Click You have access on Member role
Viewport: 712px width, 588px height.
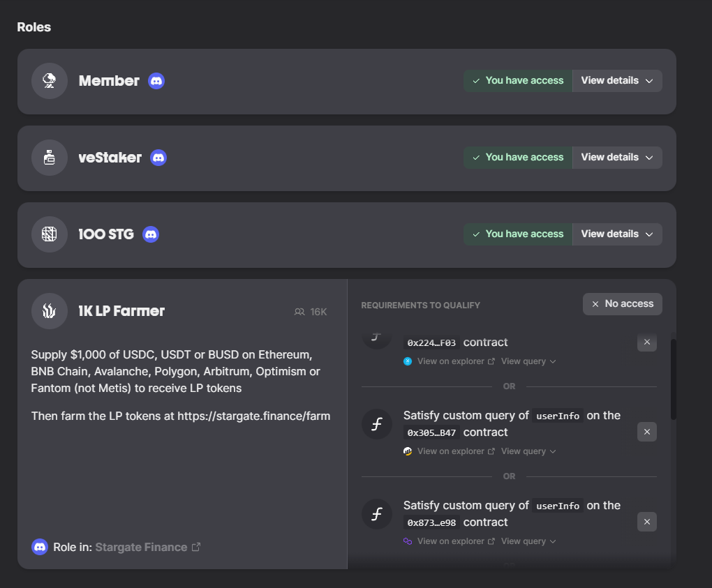(518, 81)
